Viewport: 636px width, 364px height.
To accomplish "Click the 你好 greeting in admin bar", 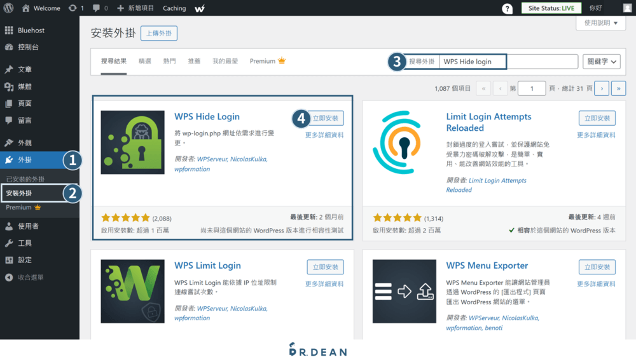I will [596, 8].
